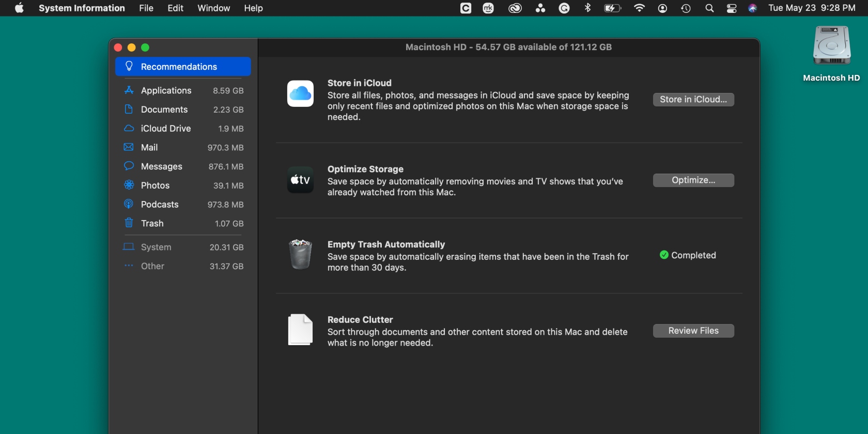Click the trash can image beside Empty Trash Automatically
This screenshot has width=868, height=434.
click(300, 254)
